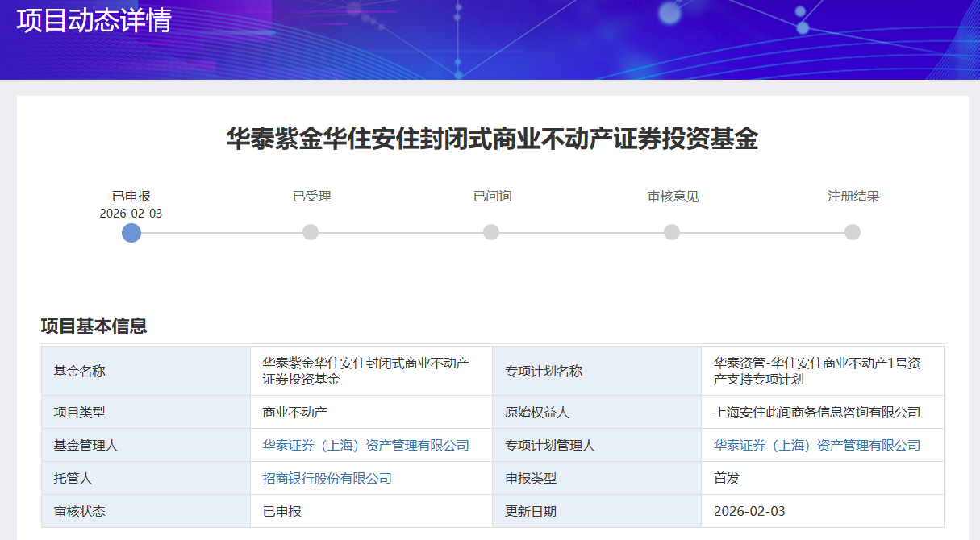
Task: Open the custodian link 招商银行股份有限公司
Action: click(327, 479)
